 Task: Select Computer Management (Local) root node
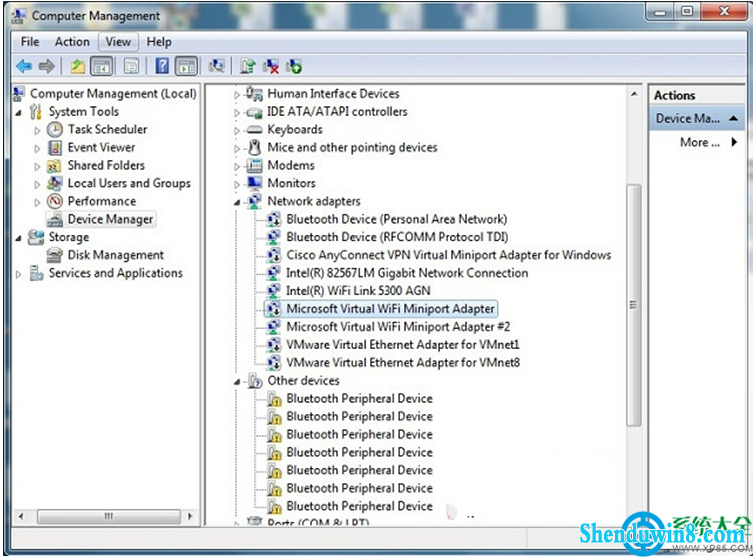tap(113, 93)
